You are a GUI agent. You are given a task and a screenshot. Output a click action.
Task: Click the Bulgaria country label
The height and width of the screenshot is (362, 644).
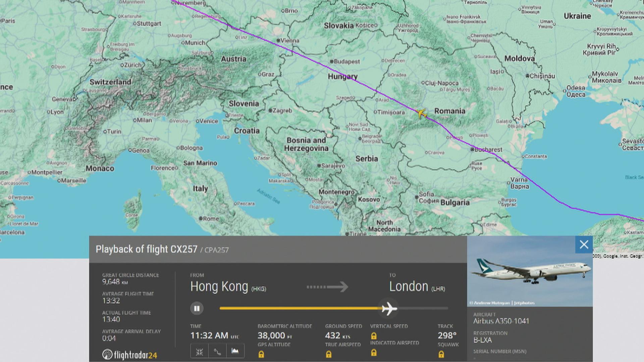[455, 202]
